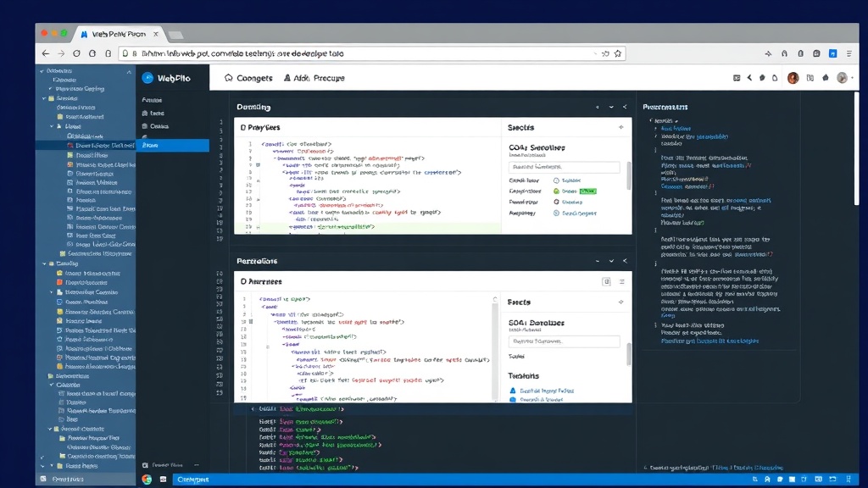
Task: Click the blue link at right panel bottom
Action: [709, 341]
